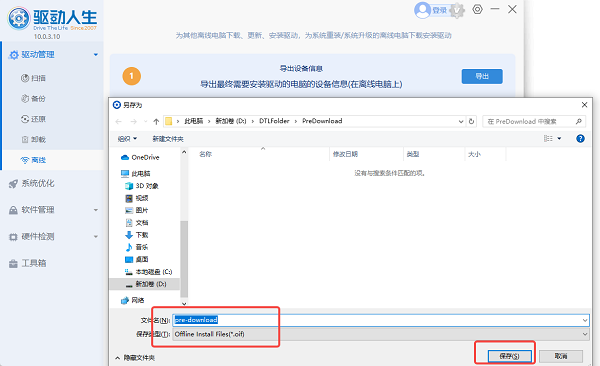
Task: Click 取消 button
Action: pyautogui.click(x=561, y=356)
